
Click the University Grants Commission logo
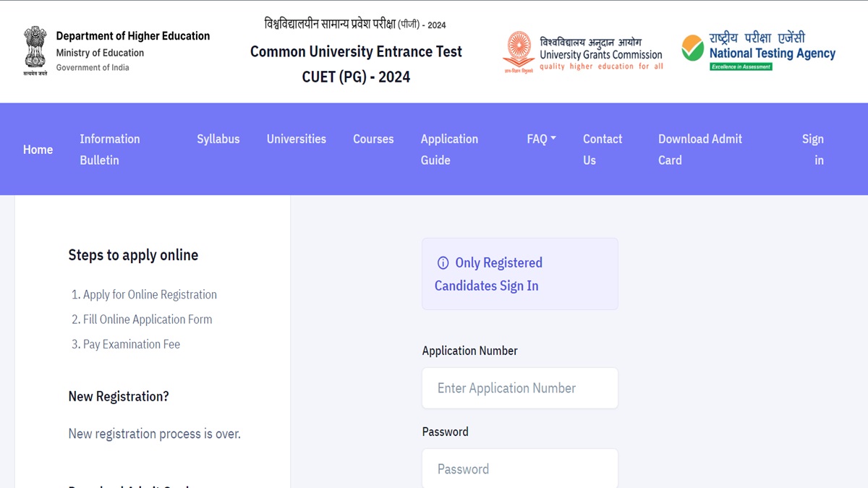[518, 52]
